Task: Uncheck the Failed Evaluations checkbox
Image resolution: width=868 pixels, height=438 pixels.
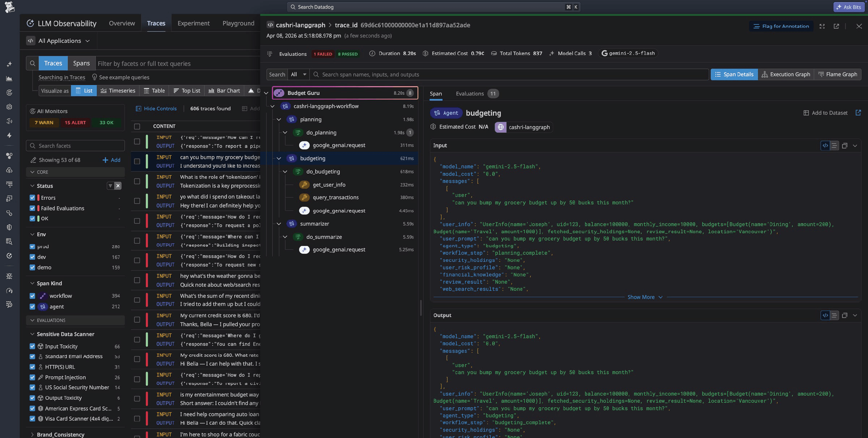Action: 32,208
